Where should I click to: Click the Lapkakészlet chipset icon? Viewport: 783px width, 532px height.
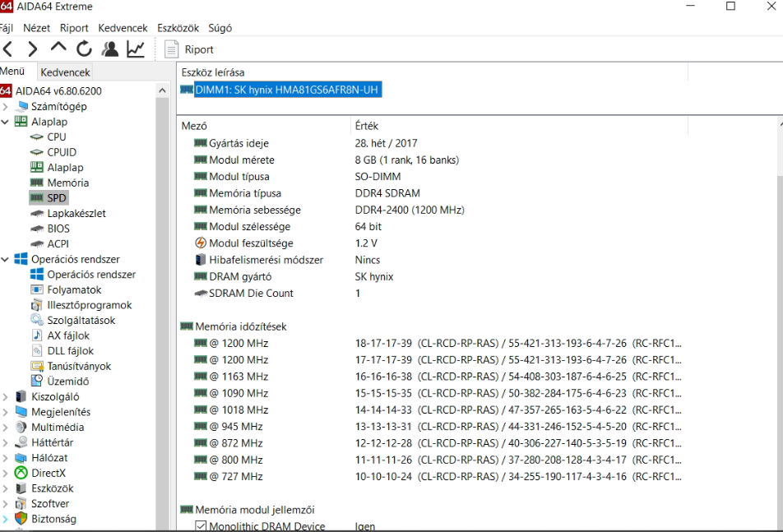[x=36, y=214]
